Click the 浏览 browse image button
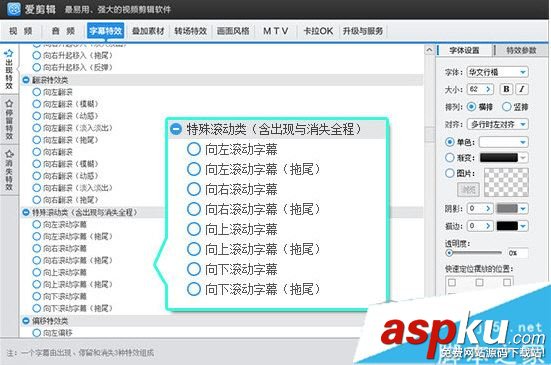This screenshot has height=365, width=551. point(468,190)
